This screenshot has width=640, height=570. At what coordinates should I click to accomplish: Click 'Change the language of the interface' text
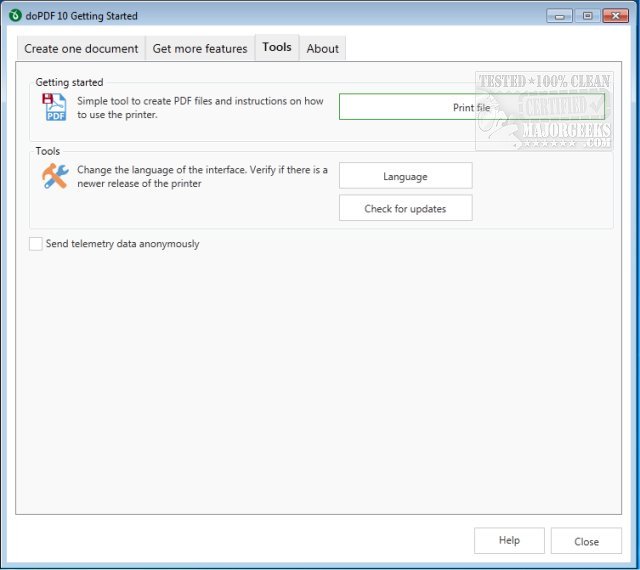coord(202,176)
